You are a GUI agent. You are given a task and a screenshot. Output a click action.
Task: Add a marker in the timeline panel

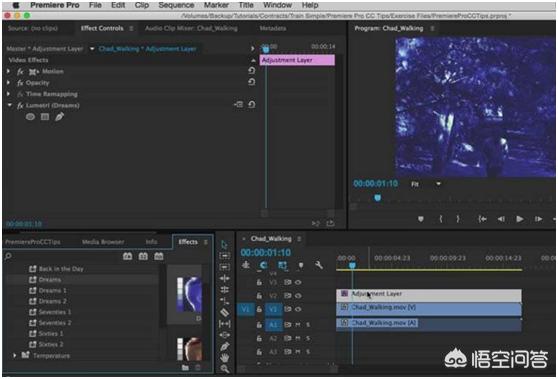click(301, 265)
